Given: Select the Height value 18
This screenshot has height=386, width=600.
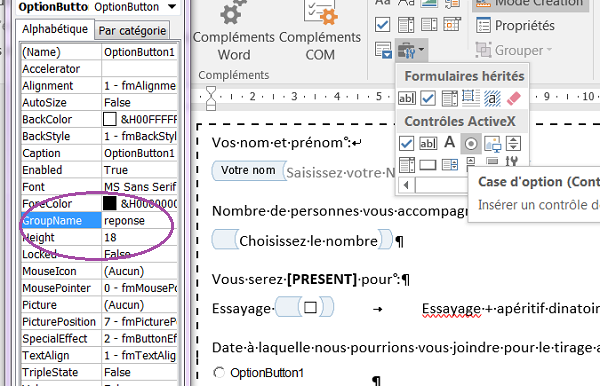Looking at the screenshot, I should [139, 237].
